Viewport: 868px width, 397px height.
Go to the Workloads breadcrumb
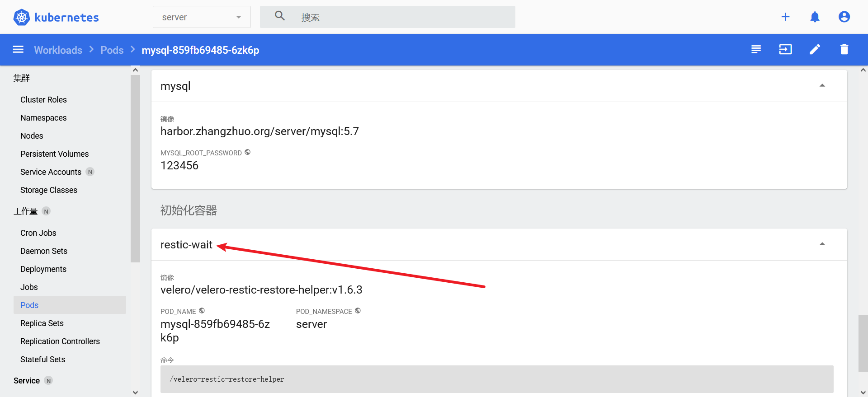point(58,50)
